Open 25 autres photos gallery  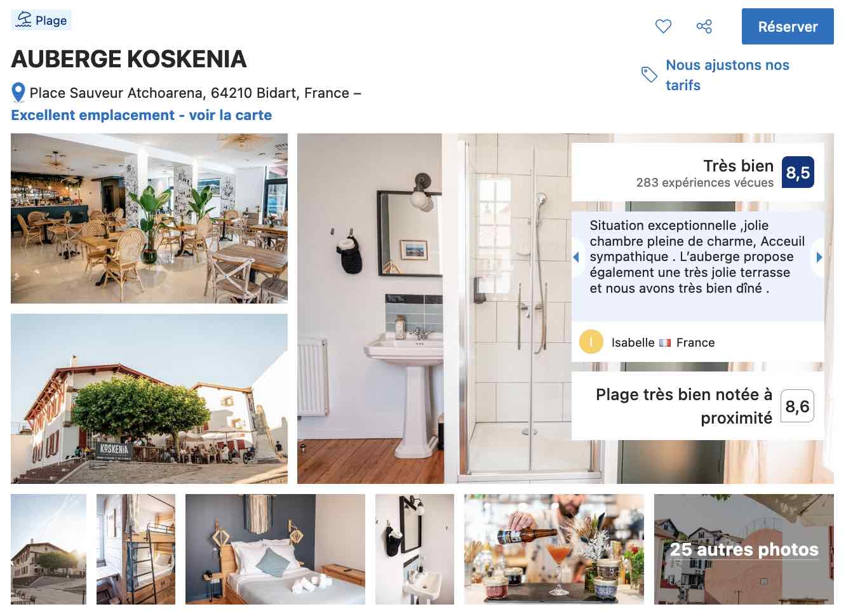pos(744,549)
